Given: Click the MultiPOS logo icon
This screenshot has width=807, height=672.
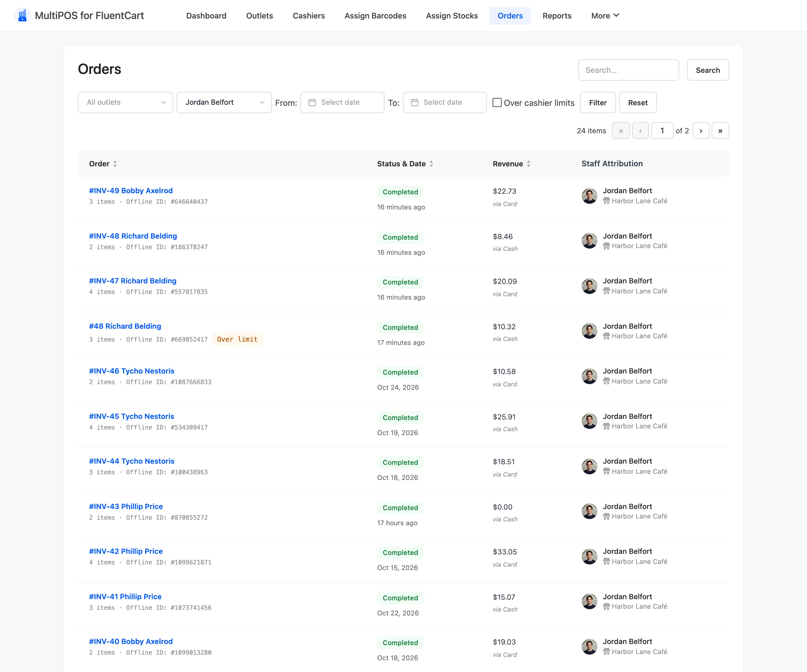Looking at the screenshot, I should coord(22,15).
